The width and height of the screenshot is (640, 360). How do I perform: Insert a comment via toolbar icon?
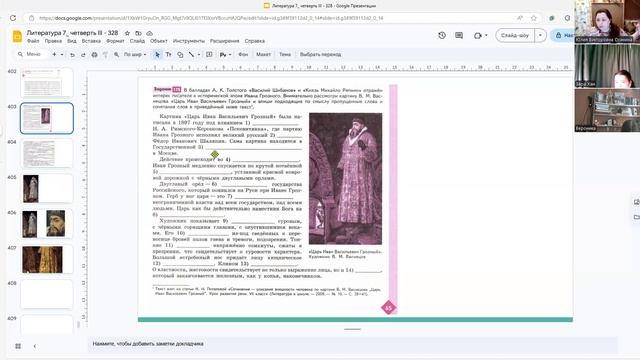click(209, 54)
